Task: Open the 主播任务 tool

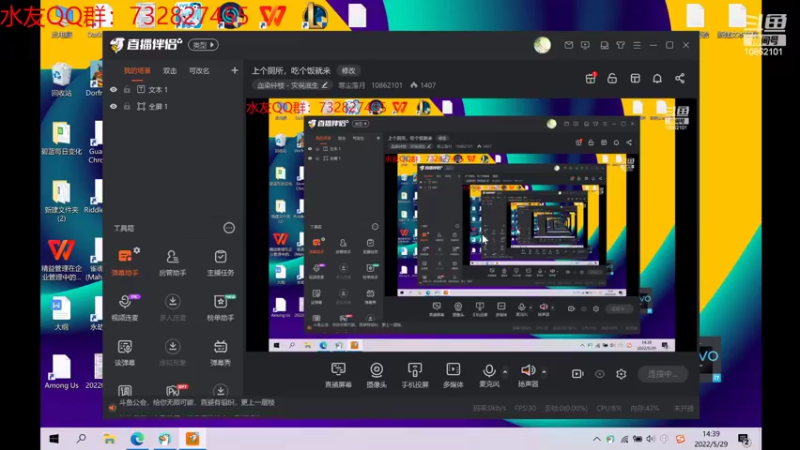Action: click(x=220, y=262)
